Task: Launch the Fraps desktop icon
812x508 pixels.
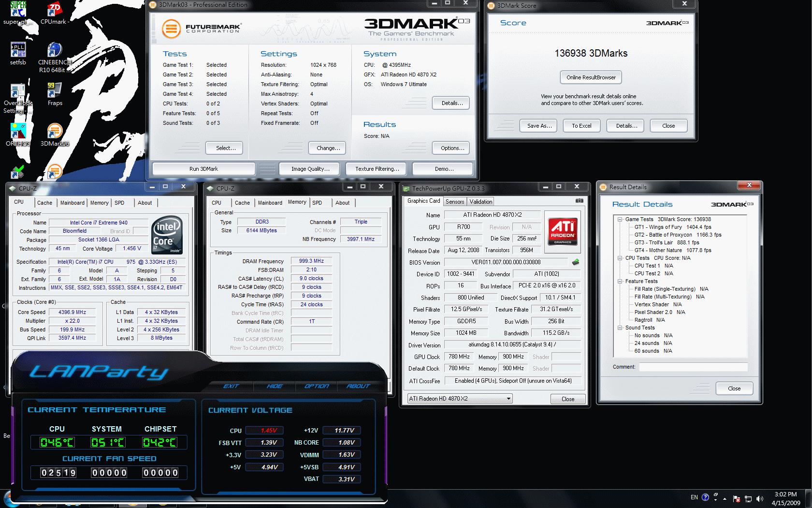Action: click(x=55, y=94)
